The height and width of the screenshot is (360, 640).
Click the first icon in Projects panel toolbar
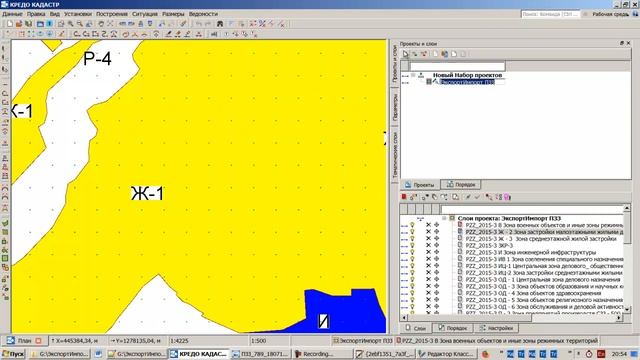coord(405,54)
